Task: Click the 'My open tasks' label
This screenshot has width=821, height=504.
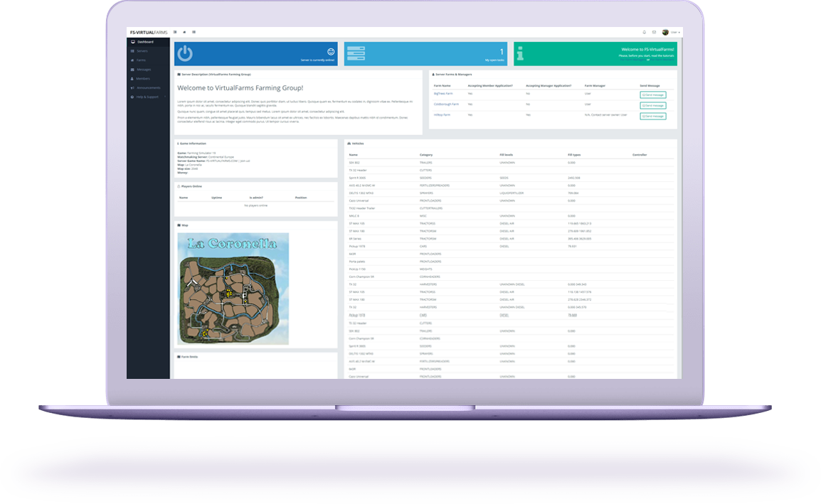Action: tap(494, 60)
